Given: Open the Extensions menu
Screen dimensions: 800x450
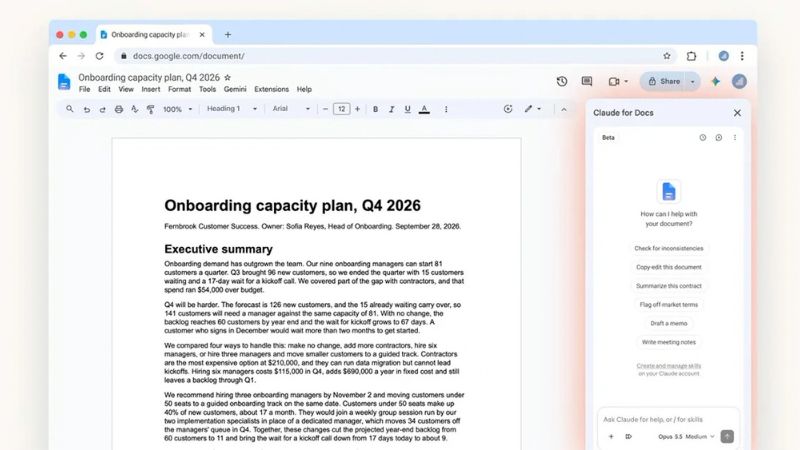Looking at the screenshot, I should [271, 89].
